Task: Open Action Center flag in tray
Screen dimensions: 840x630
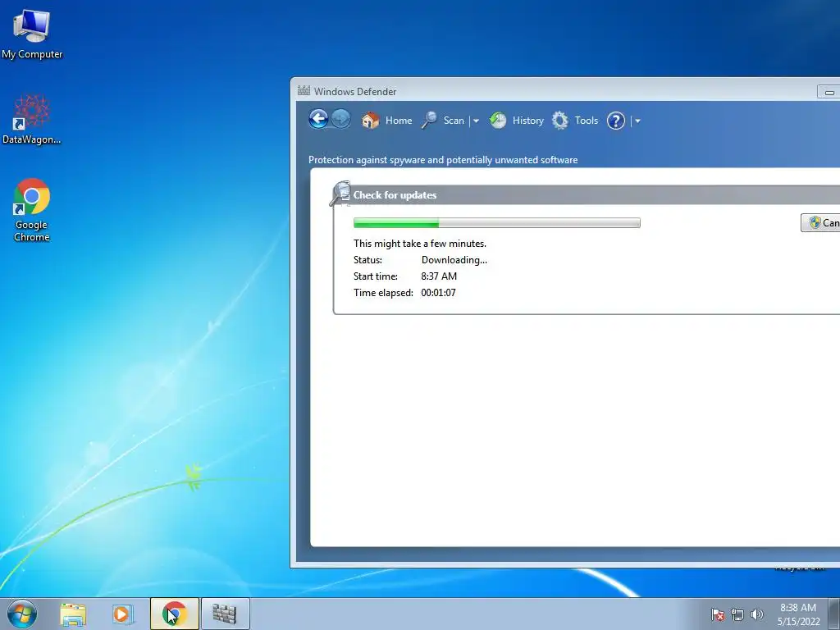Action: (x=718, y=614)
